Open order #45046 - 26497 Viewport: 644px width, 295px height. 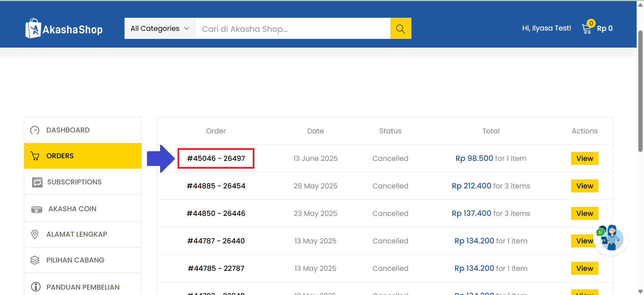(x=216, y=159)
